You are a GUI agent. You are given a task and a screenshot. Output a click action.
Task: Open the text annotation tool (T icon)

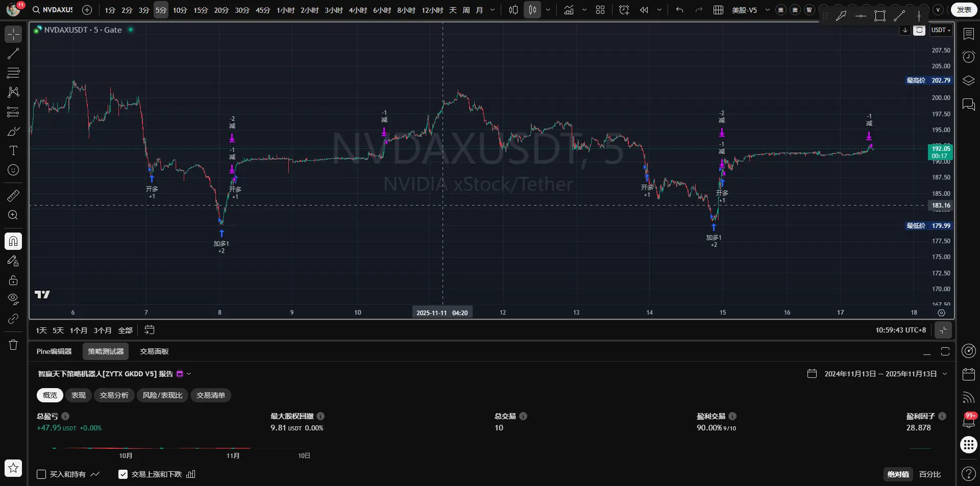click(13, 150)
